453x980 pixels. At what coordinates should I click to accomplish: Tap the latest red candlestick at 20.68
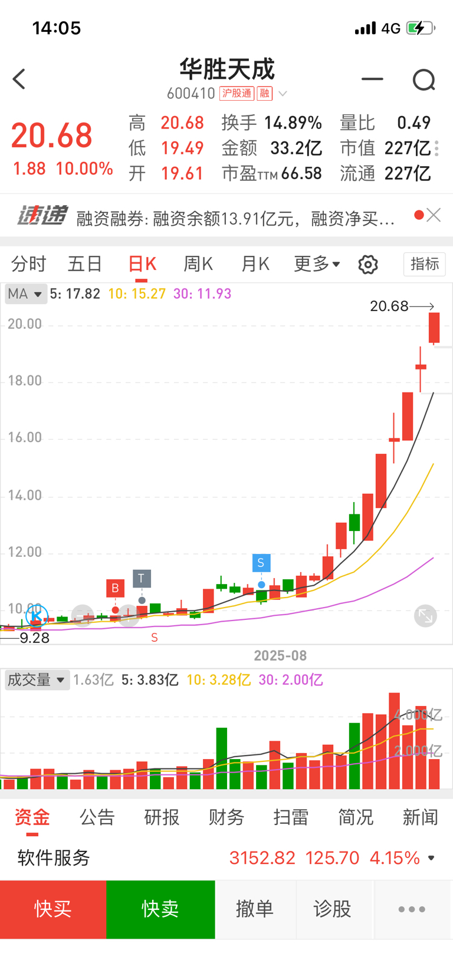click(x=434, y=328)
